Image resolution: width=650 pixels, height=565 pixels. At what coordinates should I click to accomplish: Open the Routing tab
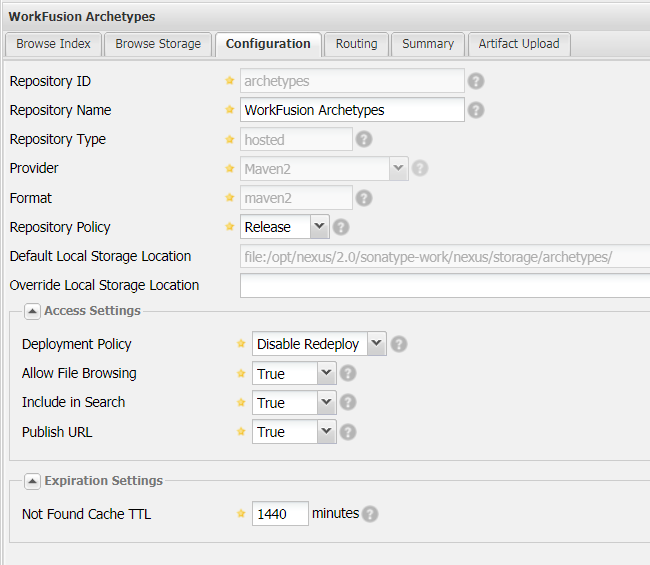(x=357, y=44)
